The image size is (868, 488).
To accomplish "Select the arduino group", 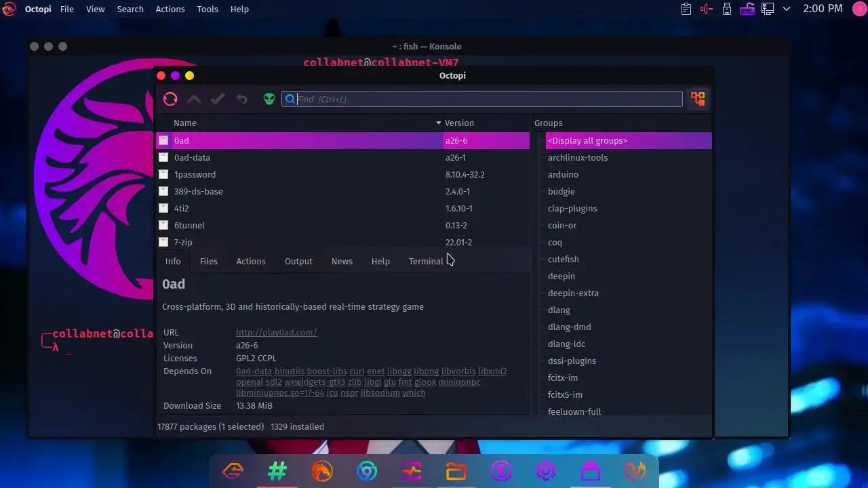I will point(563,174).
